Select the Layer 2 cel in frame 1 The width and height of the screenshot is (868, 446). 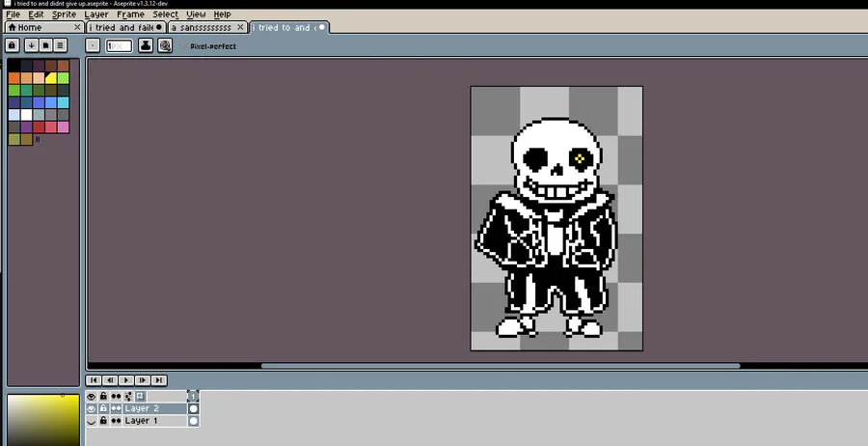193,408
